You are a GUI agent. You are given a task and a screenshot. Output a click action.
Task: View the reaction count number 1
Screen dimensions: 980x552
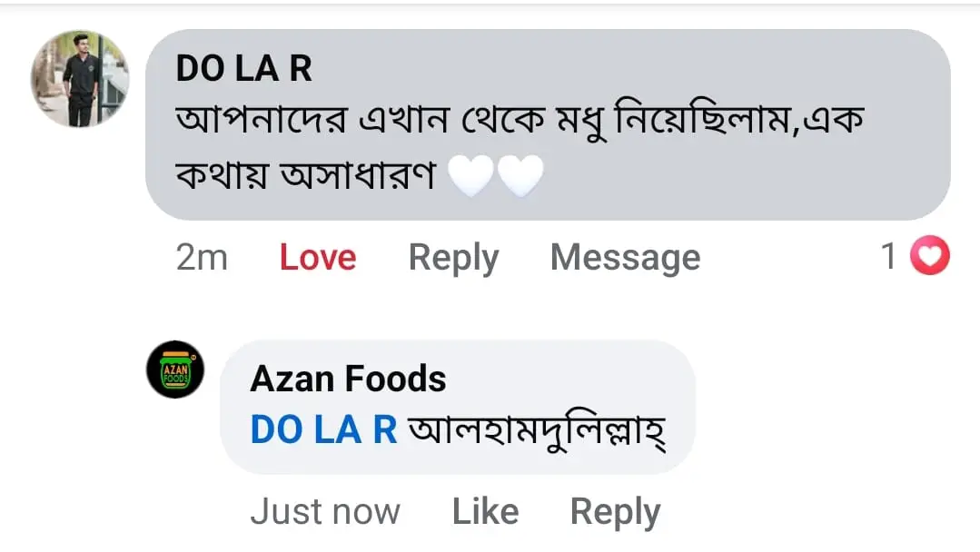[x=889, y=258]
